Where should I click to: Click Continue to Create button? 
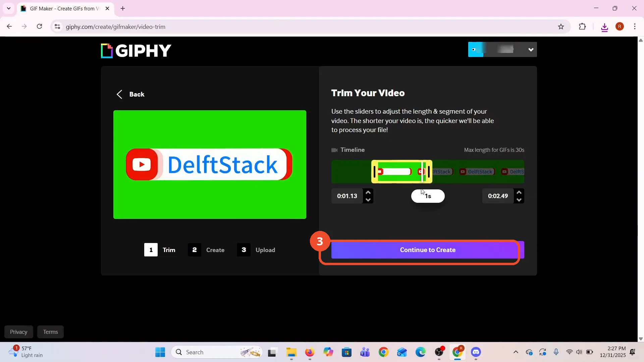click(x=428, y=250)
